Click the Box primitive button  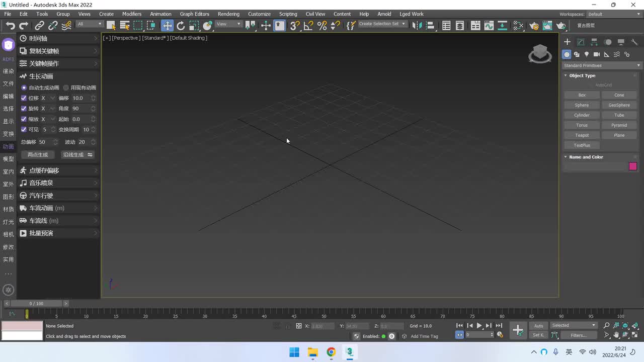point(582,95)
